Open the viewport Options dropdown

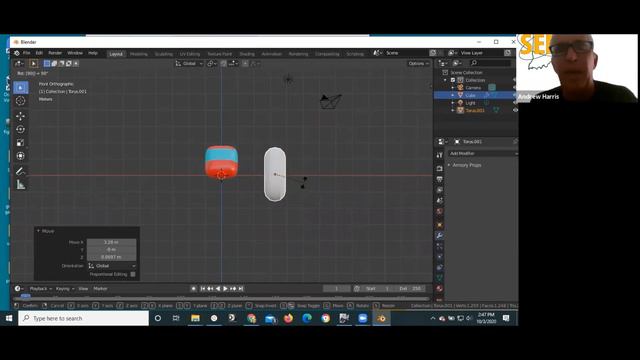(418, 64)
